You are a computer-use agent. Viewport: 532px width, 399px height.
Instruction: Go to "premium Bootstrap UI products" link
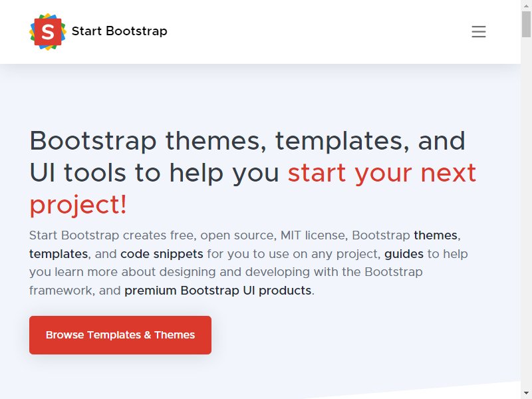pyautogui.click(x=218, y=291)
